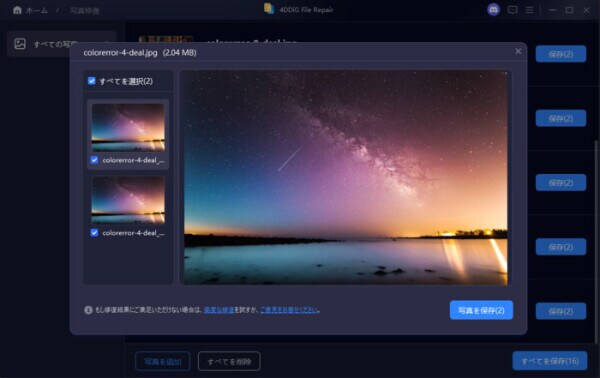Close the colorerror-4-deal.jpg preview dialog
This screenshot has width=600, height=378.
click(x=518, y=51)
